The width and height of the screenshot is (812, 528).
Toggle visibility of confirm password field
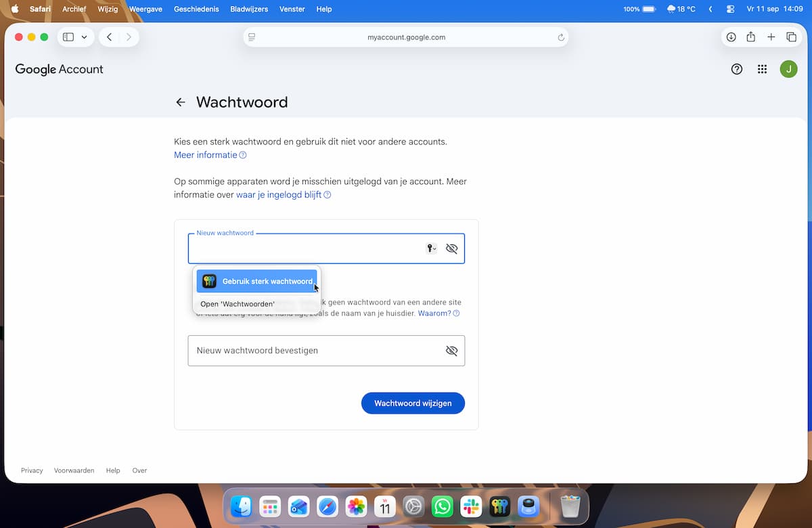(x=452, y=351)
